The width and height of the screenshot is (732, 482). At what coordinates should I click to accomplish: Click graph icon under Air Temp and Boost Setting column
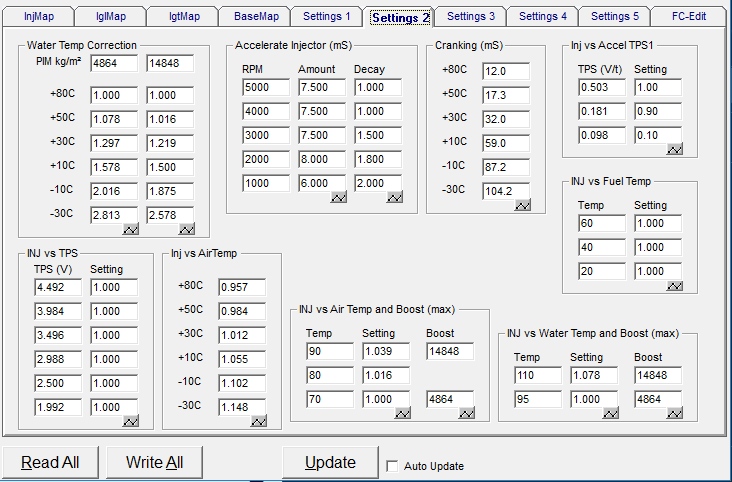click(x=402, y=413)
